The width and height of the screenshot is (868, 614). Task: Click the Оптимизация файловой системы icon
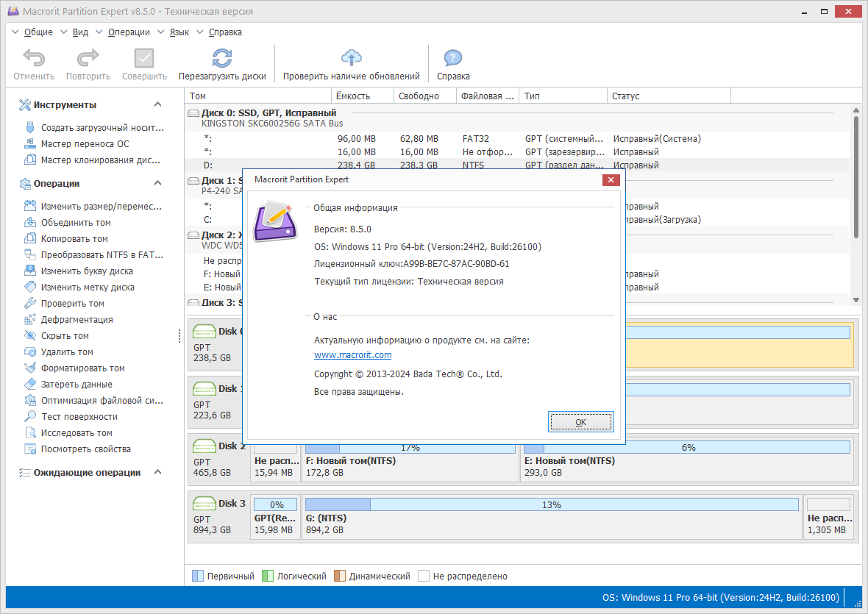point(30,400)
